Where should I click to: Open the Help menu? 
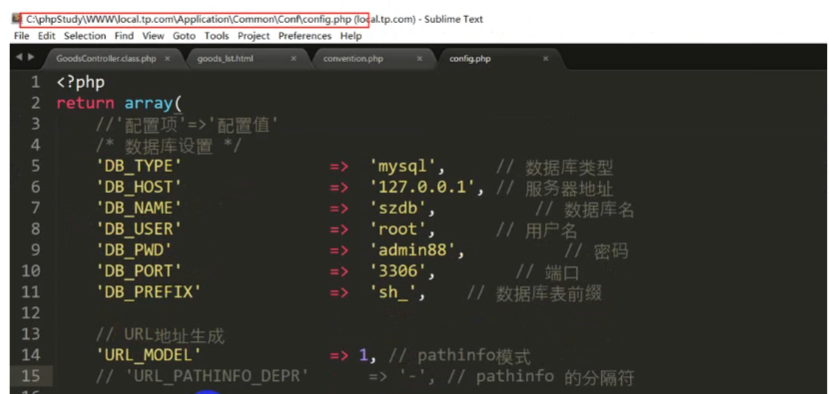pos(351,36)
